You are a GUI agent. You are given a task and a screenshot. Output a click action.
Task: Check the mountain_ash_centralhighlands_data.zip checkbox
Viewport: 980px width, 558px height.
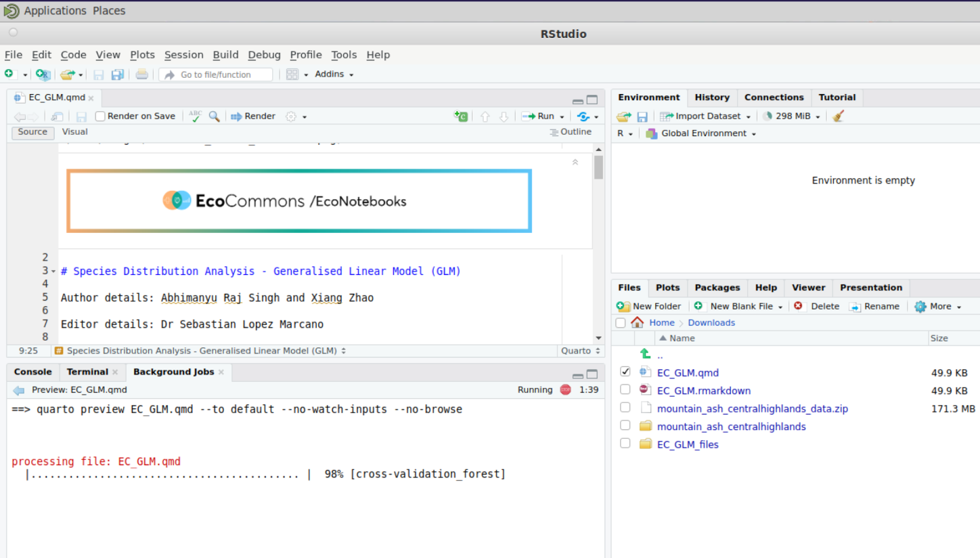pyautogui.click(x=625, y=408)
